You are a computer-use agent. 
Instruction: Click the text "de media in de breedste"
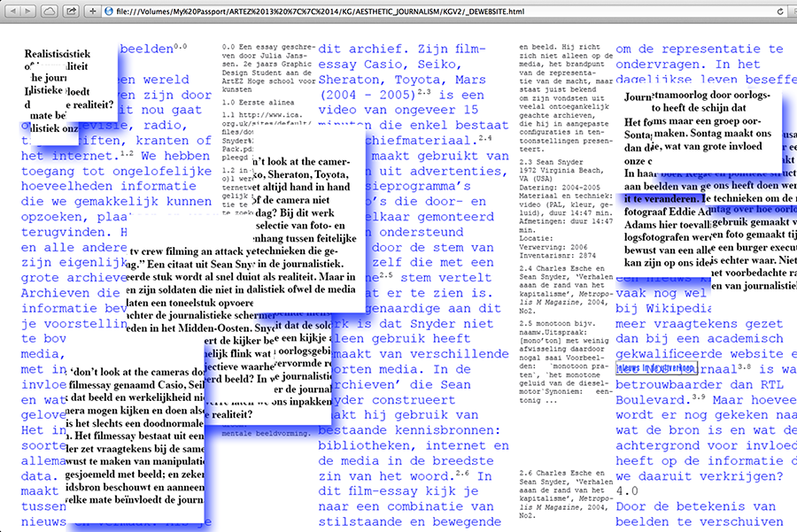click(x=406, y=461)
